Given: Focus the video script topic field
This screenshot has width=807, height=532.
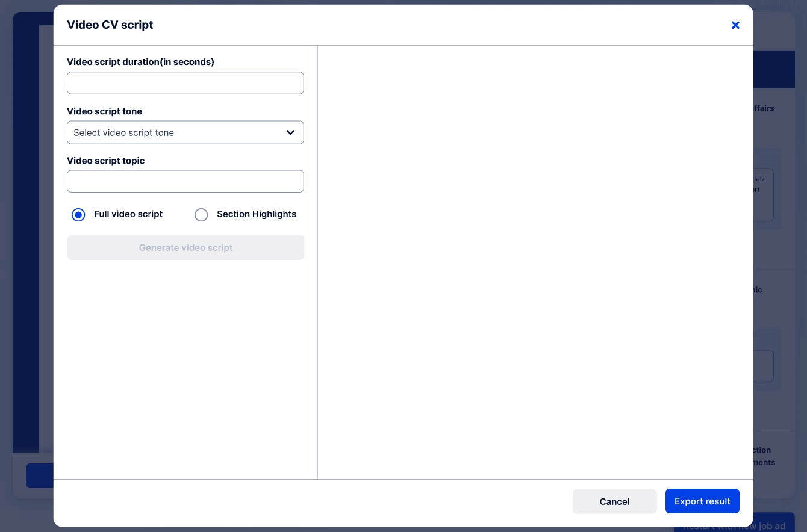Looking at the screenshot, I should 185,181.
